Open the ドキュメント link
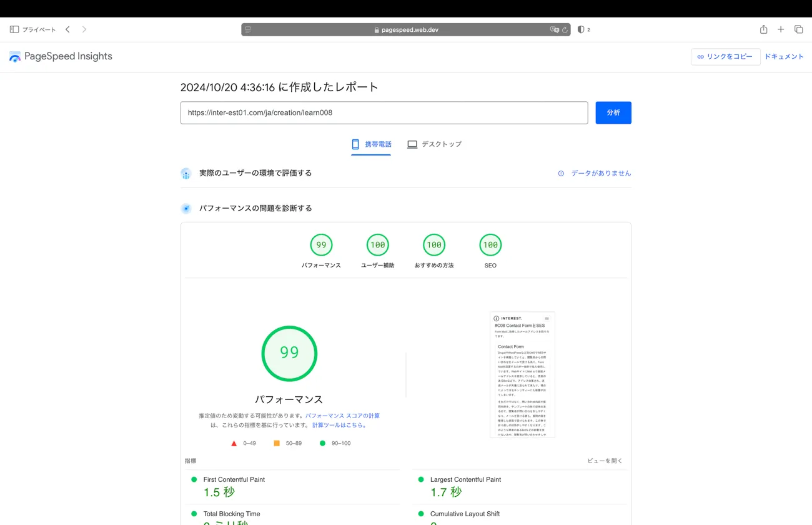 click(x=784, y=56)
